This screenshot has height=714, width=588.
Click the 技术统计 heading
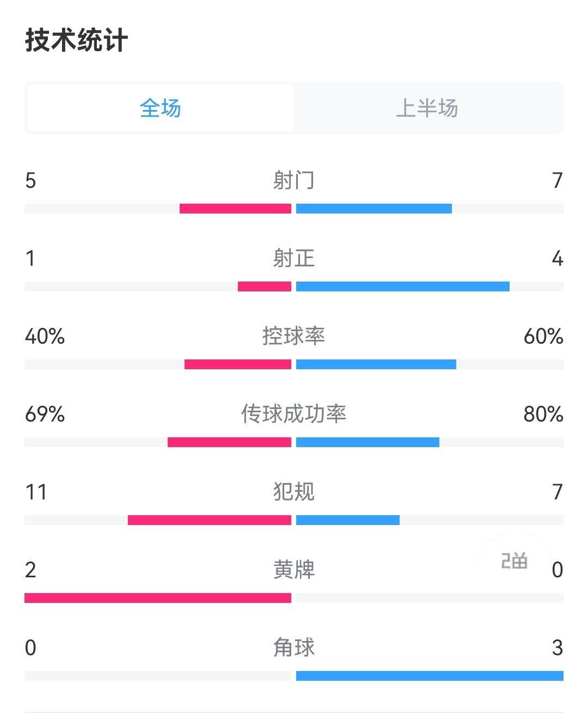77,41
